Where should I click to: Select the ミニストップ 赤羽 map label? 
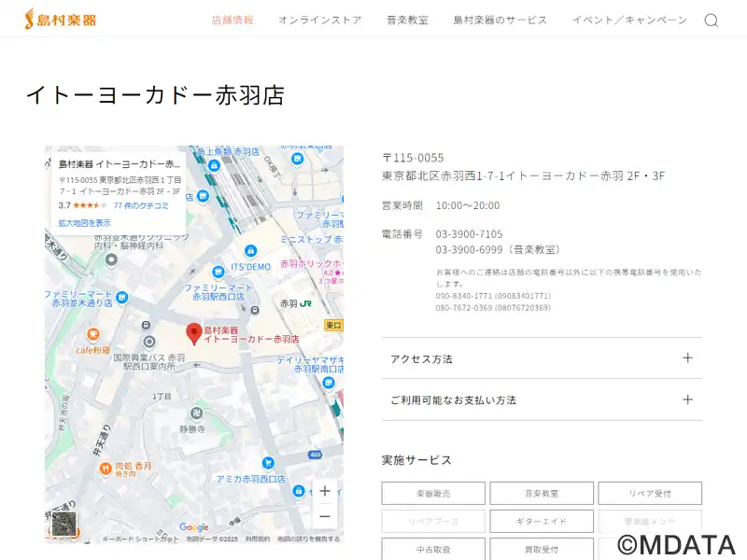point(312,240)
